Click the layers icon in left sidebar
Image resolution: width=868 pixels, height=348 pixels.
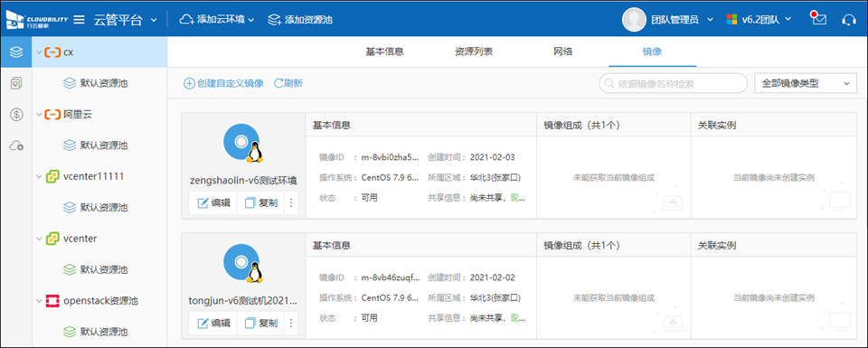(16, 52)
